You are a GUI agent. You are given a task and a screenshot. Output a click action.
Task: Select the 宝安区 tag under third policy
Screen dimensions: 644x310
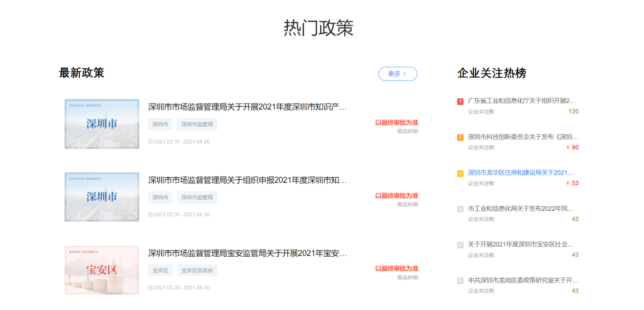160,271
